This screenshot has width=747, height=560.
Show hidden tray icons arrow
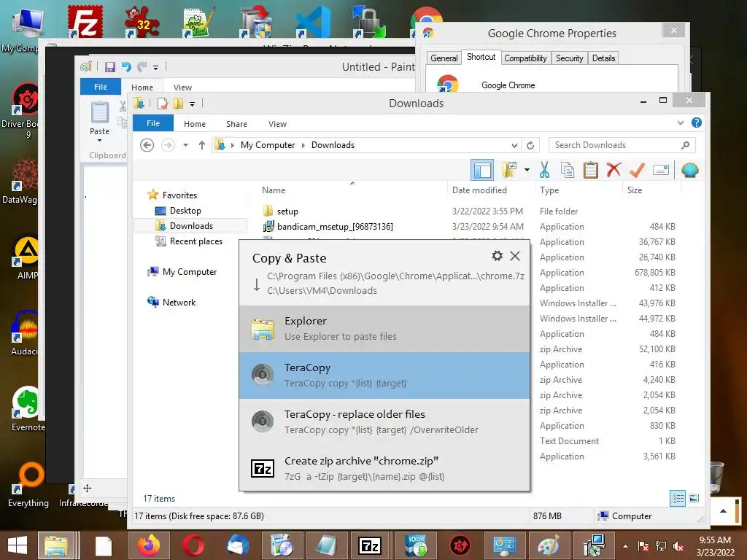tap(625, 546)
